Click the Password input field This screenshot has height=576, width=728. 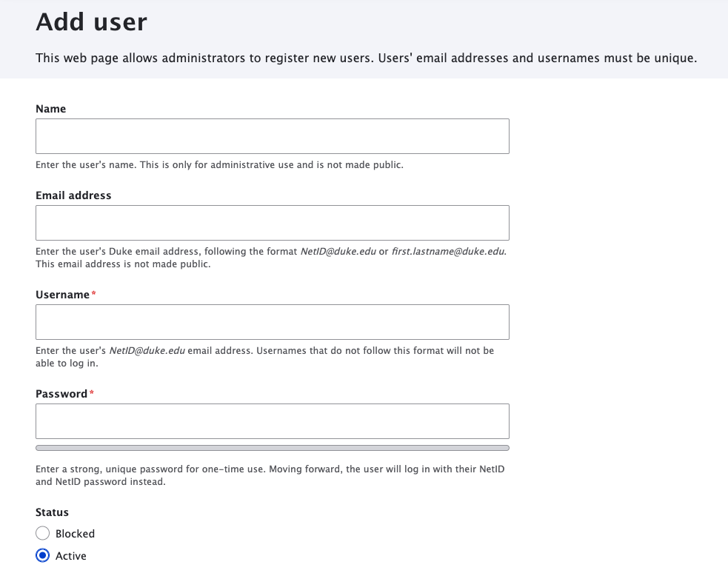(272, 421)
